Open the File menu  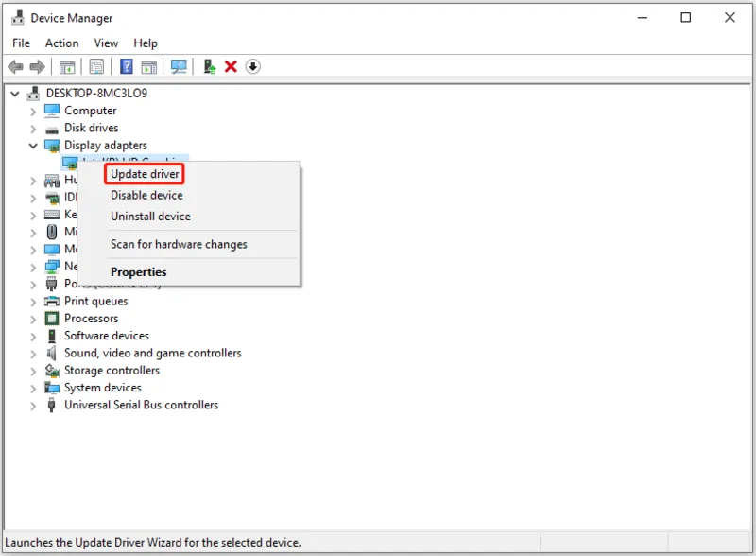(x=21, y=43)
